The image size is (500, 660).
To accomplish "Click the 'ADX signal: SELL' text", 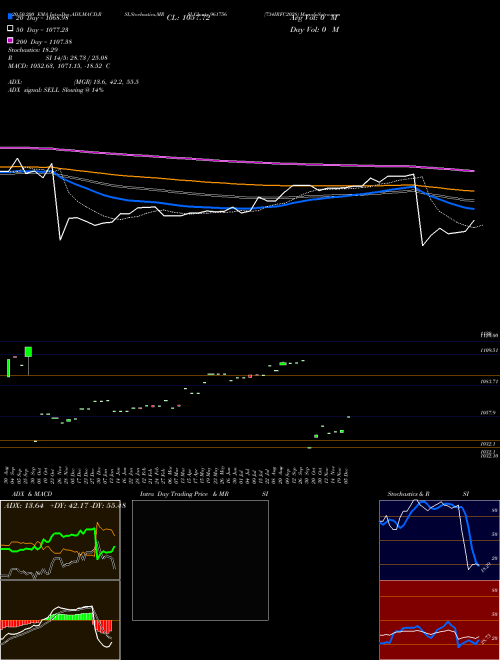I will [x=34, y=90].
